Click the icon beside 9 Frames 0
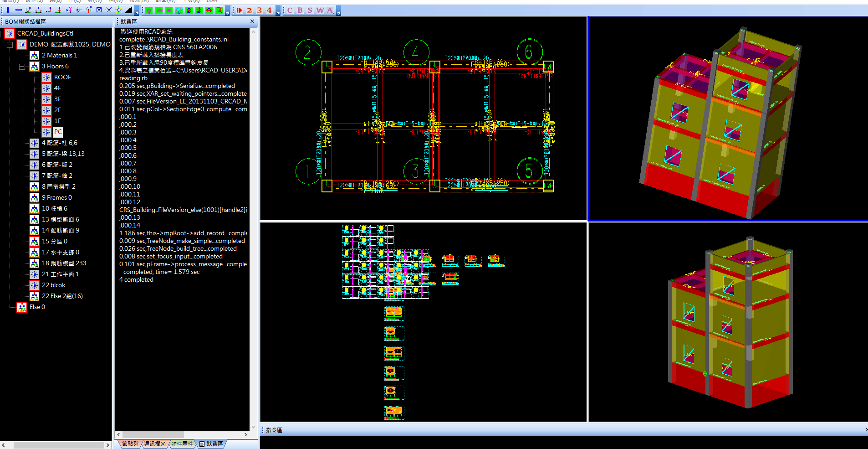Viewport: 868px width, 449px height. tap(34, 197)
